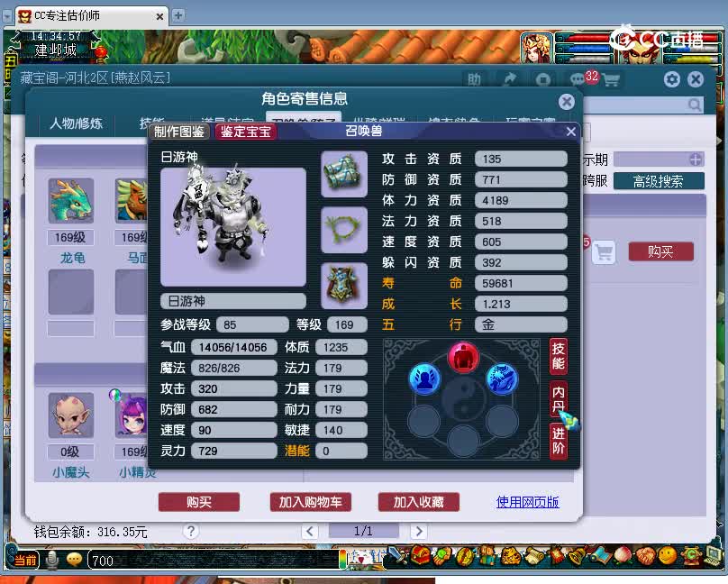Open the treasure chest inventory icon

tap(420, 556)
